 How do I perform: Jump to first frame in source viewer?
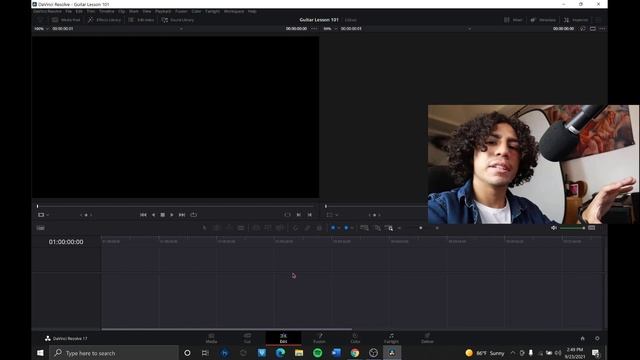click(143, 215)
